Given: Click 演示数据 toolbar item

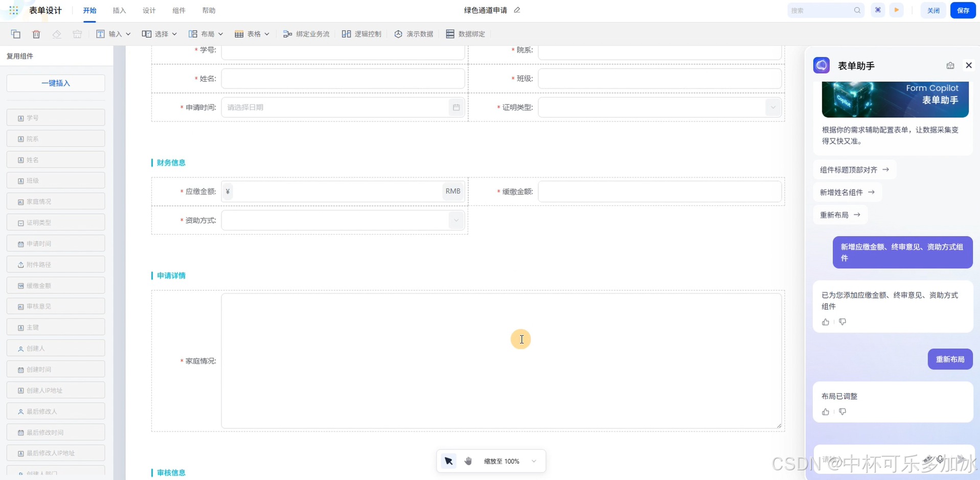Looking at the screenshot, I should [x=414, y=34].
